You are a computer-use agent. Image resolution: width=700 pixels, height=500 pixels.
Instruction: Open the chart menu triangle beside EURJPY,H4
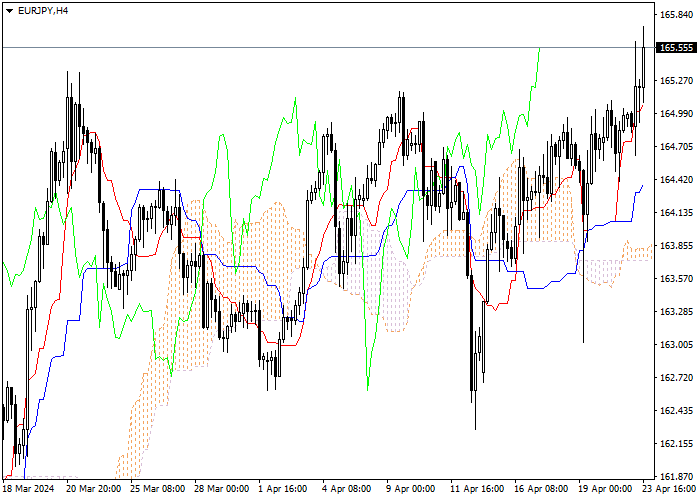(x=9, y=11)
